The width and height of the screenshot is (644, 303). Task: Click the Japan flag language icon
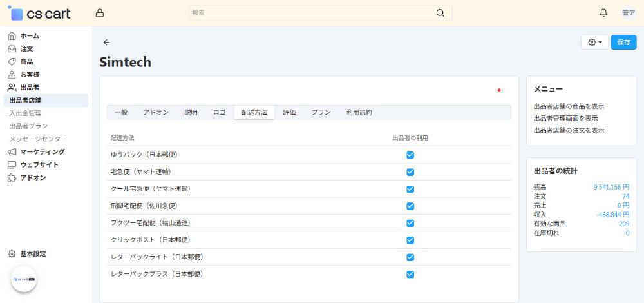pos(499,90)
